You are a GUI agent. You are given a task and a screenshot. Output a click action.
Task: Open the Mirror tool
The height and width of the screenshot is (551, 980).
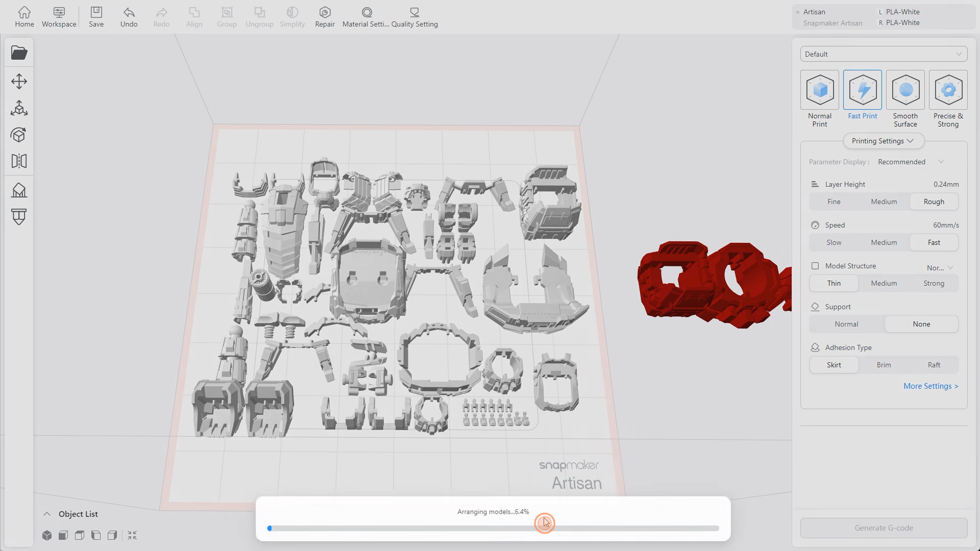pos(19,161)
